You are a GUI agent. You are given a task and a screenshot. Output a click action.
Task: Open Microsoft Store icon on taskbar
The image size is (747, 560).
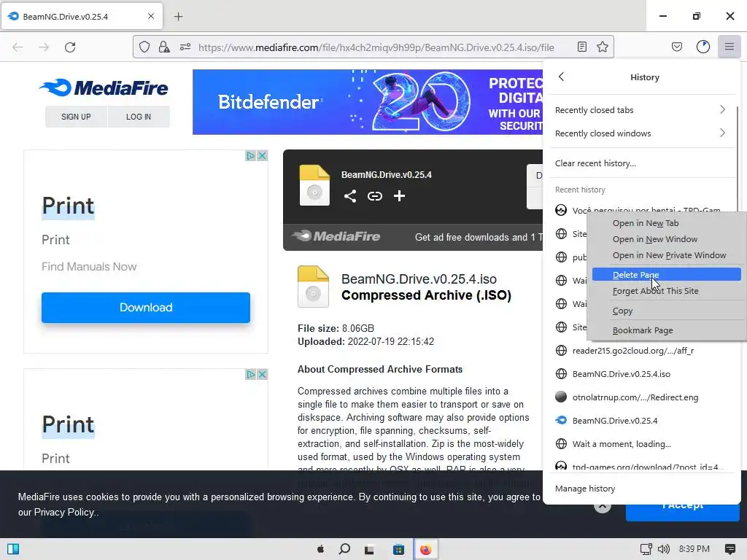pos(398,549)
